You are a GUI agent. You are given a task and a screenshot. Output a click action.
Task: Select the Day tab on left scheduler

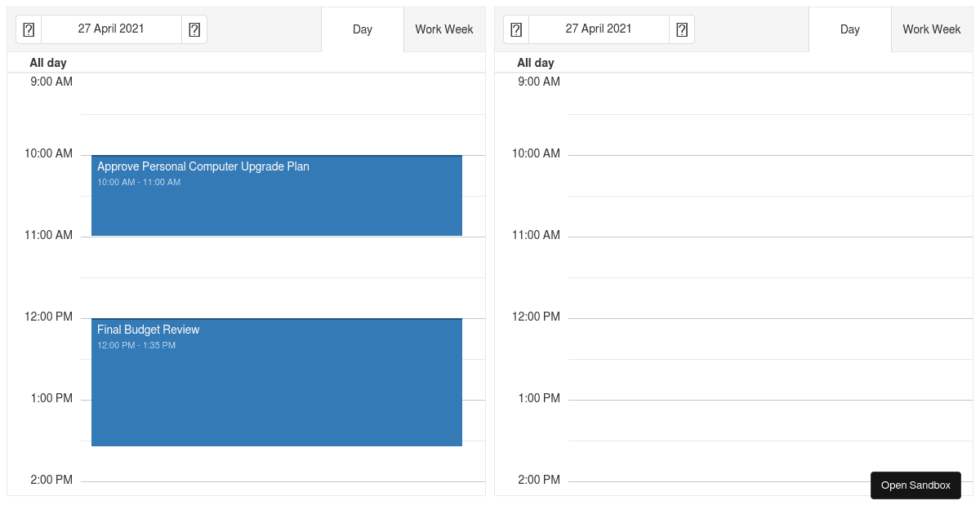pos(362,29)
